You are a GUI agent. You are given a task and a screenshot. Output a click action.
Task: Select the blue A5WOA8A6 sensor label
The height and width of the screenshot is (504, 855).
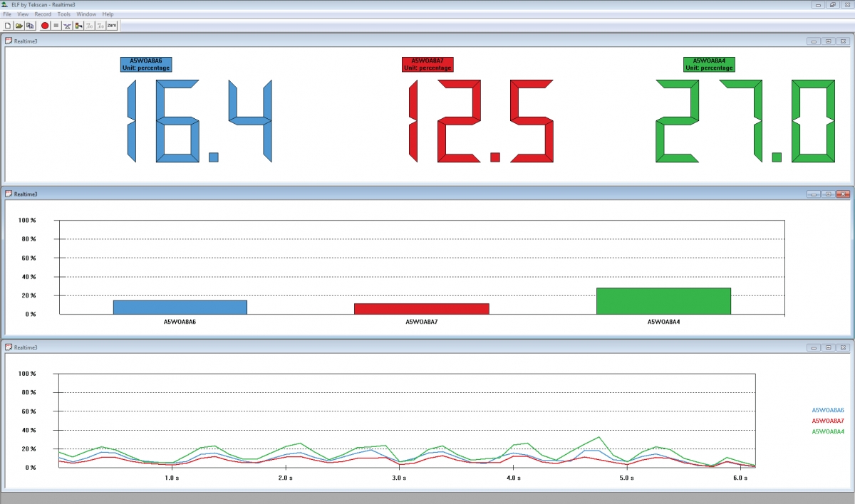pos(146,64)
